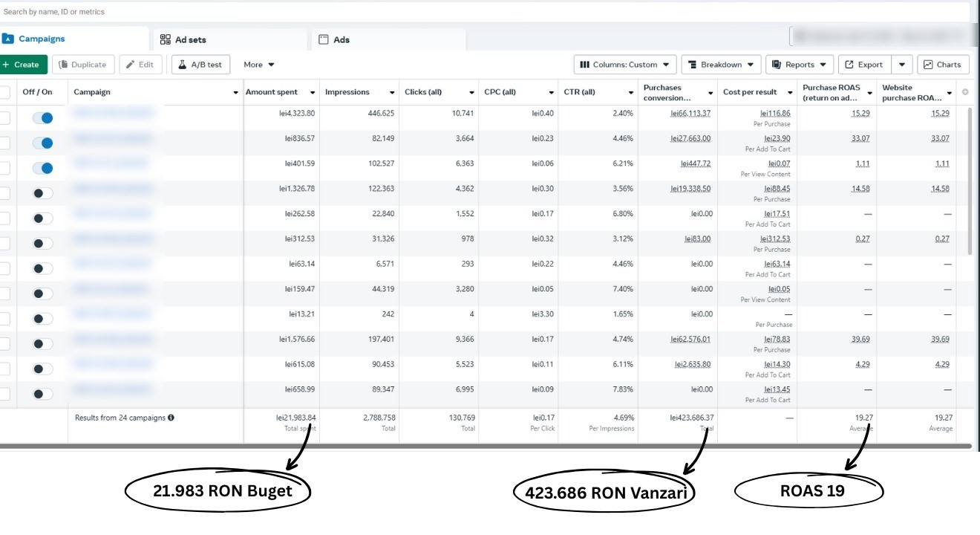980x535 pixels.
Task: Open the Website purchase ROAS column dropdown arrow
Action: 949,93
